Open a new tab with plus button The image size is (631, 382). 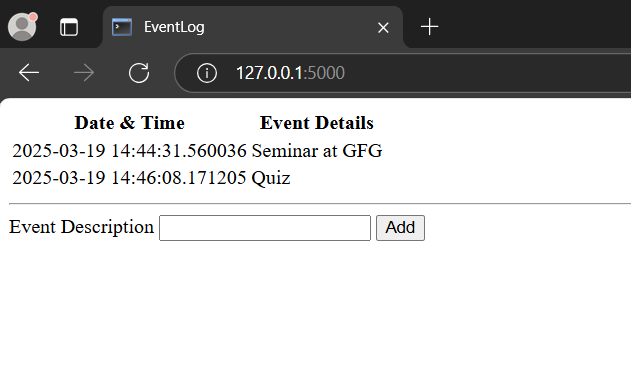tap(429, 27)
